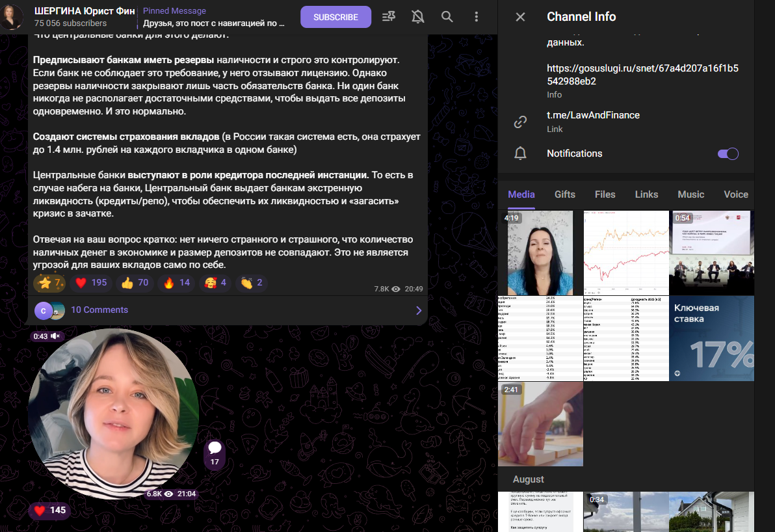Open the data table thumbnail left of Ключевая ставка
Screen dimensions: 775x532
(625, 339)
